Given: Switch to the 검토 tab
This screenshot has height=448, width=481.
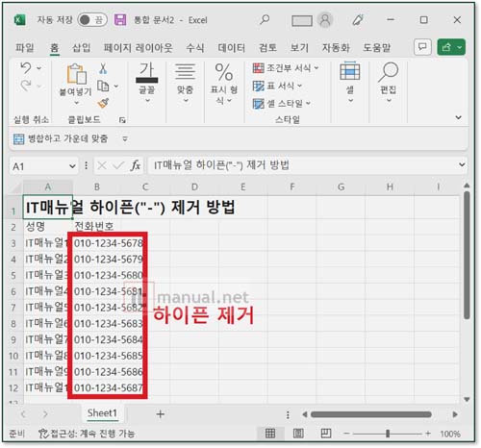Looking at the screenshot, I should [267, 48].
